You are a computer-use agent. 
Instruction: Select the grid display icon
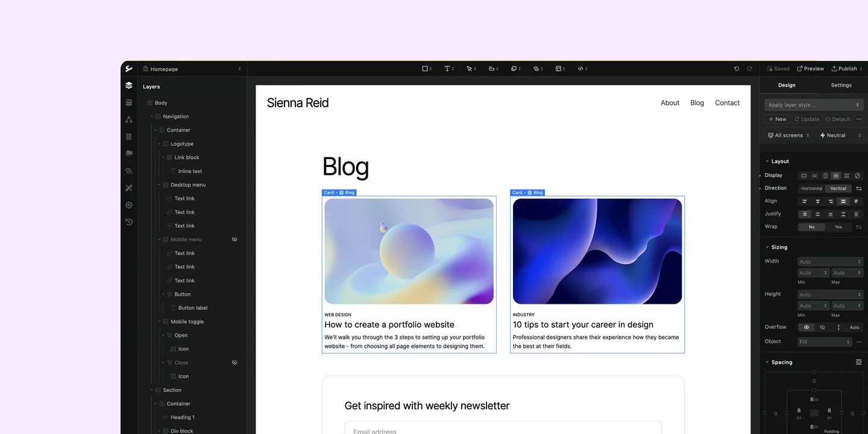pyautogui.click(x=846, y=175)
